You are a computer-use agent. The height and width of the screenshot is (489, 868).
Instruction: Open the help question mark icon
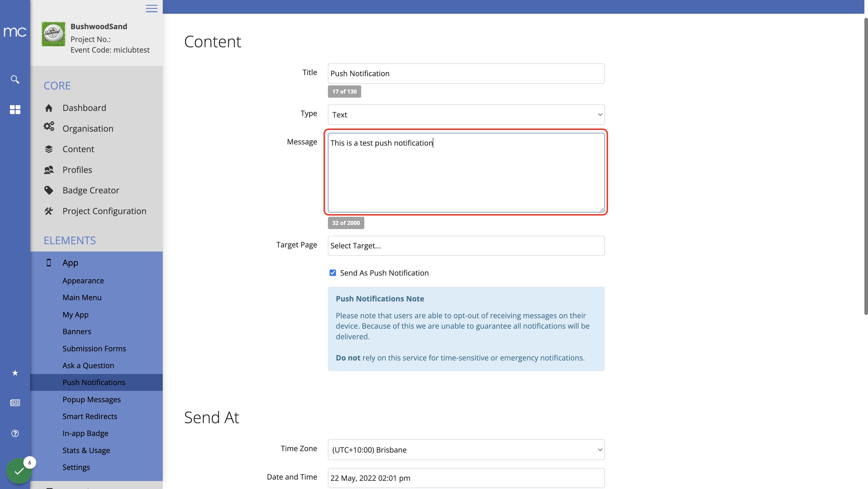15,433
